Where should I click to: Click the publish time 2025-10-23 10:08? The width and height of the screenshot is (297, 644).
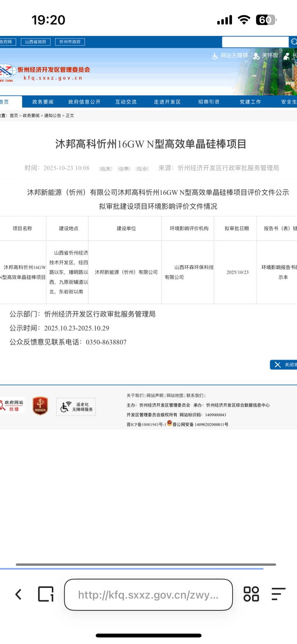point(66,168)
